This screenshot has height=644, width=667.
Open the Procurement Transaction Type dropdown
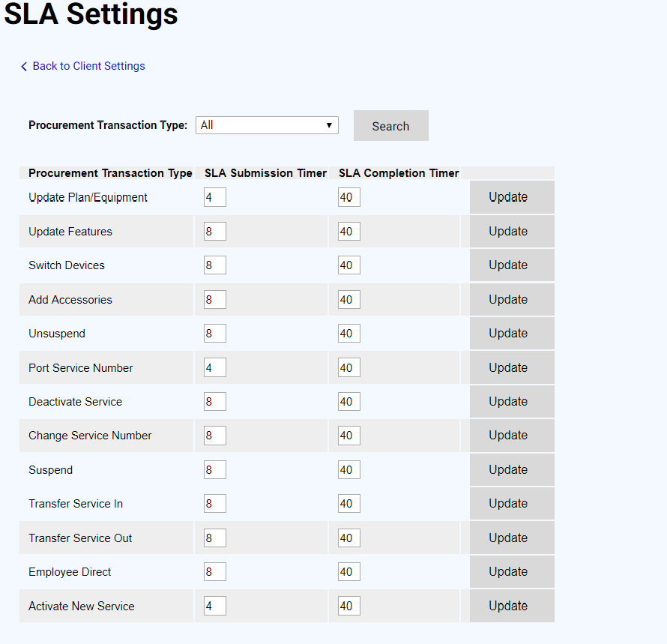pos(267,125)
